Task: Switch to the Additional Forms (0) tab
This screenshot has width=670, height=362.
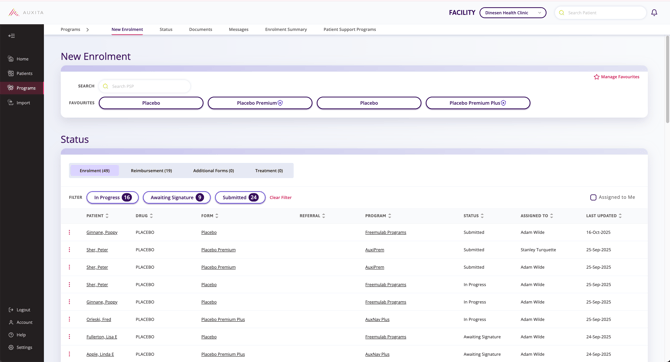Action: [x=213, y=171]
